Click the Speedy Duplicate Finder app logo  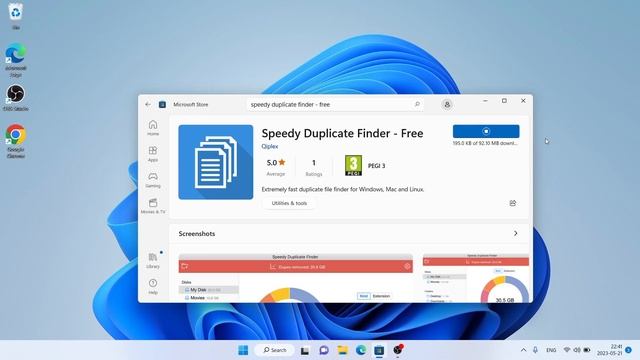coord(216,162)
